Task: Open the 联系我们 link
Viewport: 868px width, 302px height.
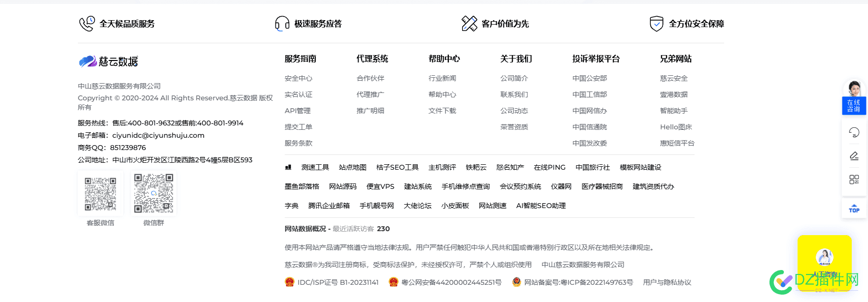Action: tap(514, 94)
